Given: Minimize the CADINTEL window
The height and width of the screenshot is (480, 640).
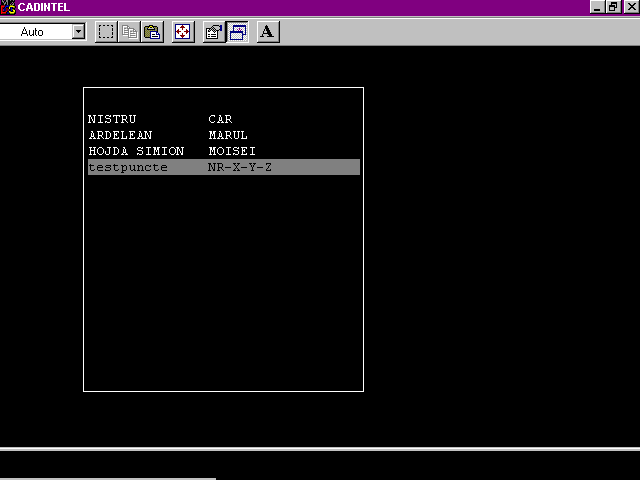Looking at the screenshot, I should pos(597,7).
